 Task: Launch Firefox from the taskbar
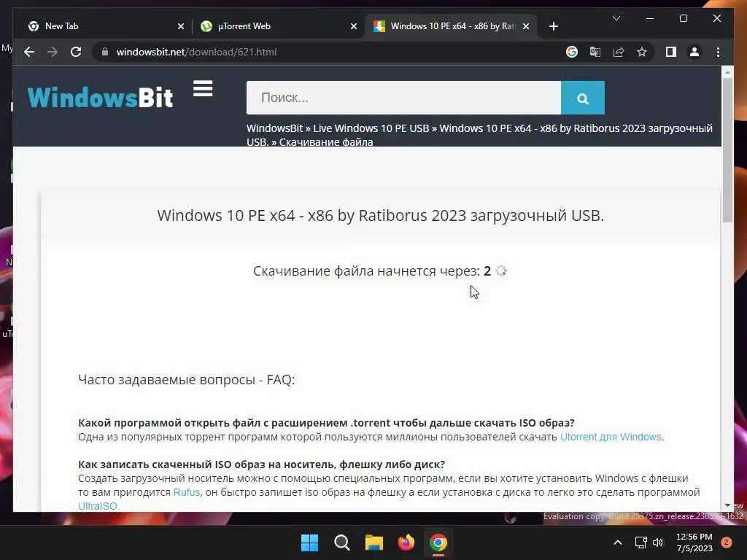[x=406, y=542]
